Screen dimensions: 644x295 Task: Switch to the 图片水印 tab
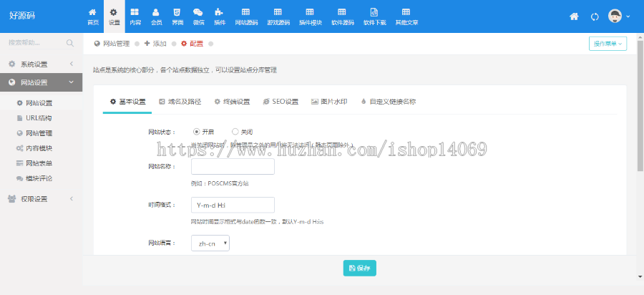pos(329,102)
